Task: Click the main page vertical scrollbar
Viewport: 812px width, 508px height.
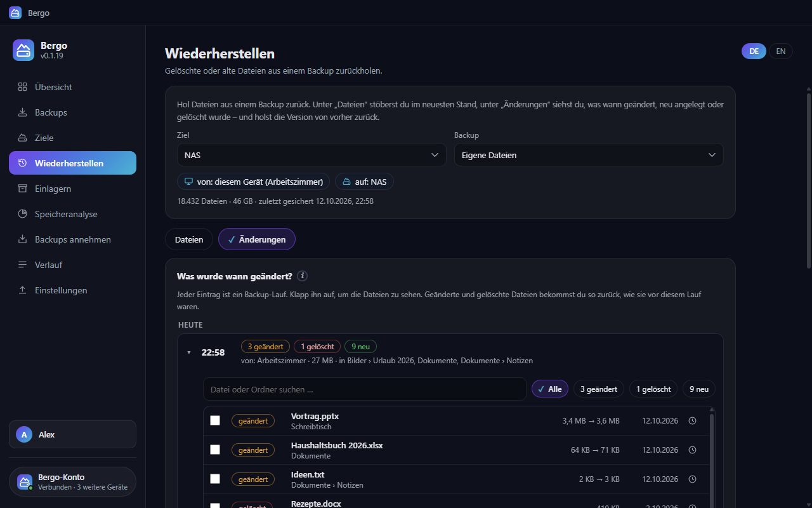Action: click(808, 180)
